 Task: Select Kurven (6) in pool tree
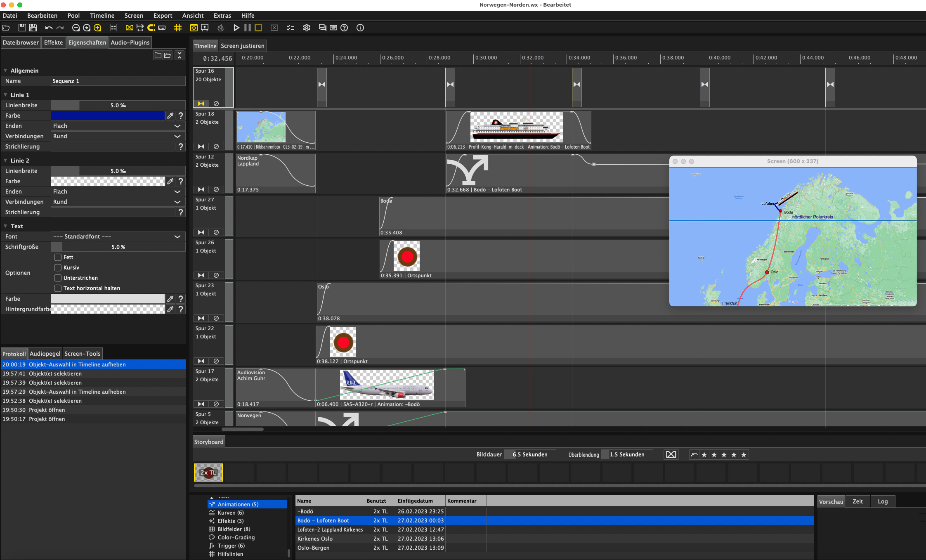(x=230, y=513)
